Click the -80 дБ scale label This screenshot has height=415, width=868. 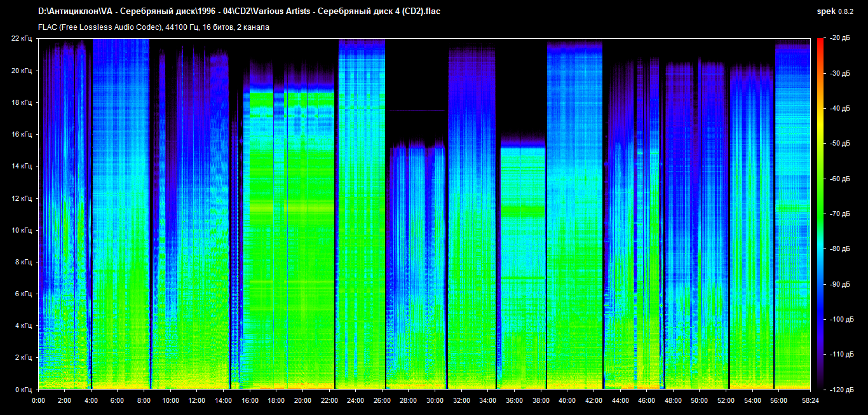click(841, 248)
